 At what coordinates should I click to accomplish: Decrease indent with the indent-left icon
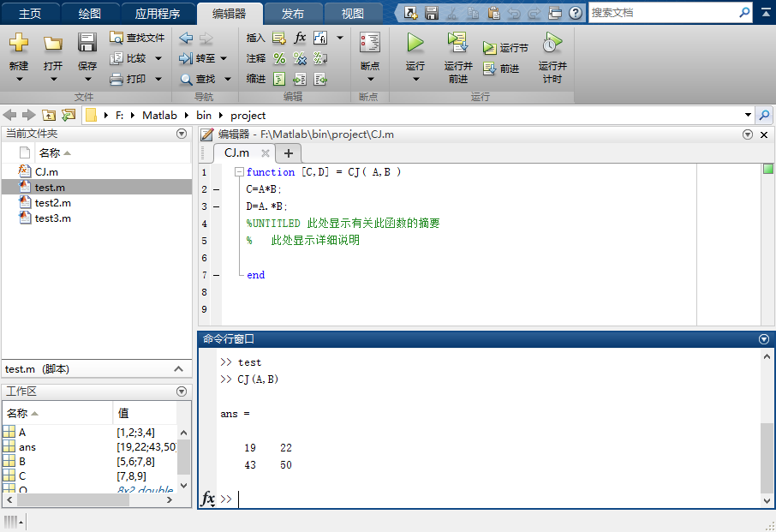click(320, 79)
